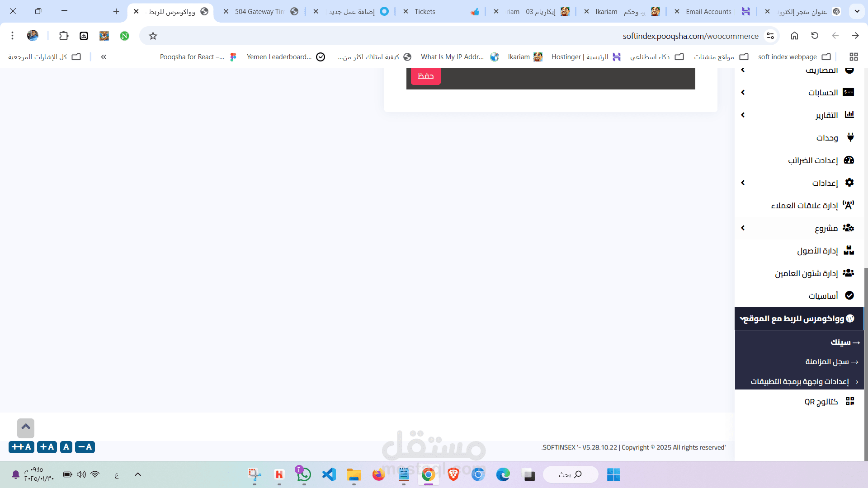Click the A- decrease font size button
Image resolution: width=868 pixels, height=488 pixels.
pos(85,447)
